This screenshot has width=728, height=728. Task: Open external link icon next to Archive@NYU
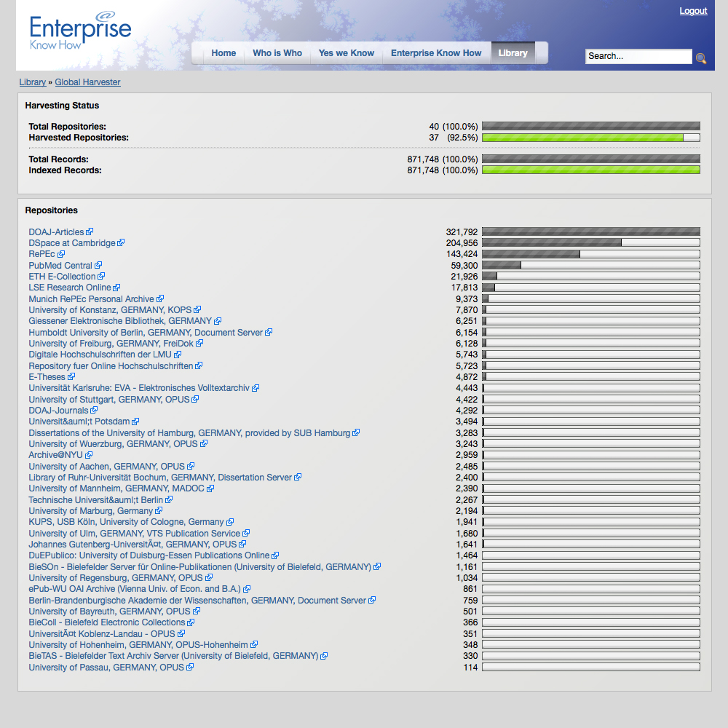coord(89,455)
